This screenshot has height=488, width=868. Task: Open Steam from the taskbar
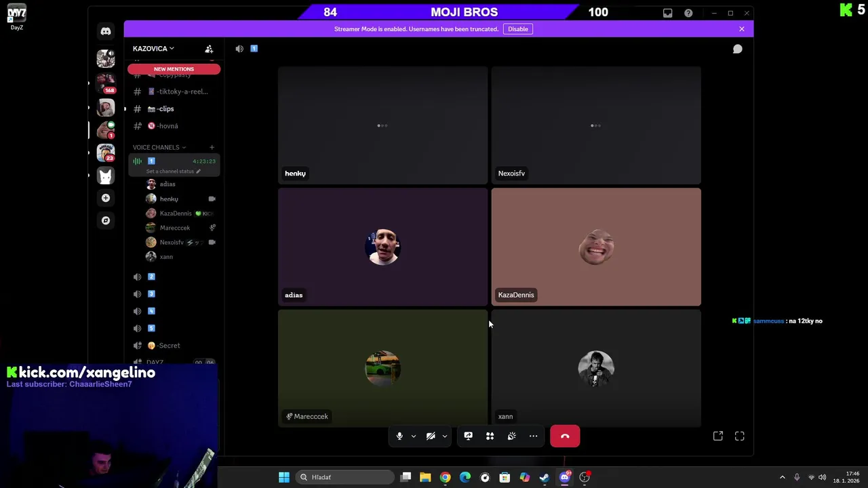(x=545, y=477)
